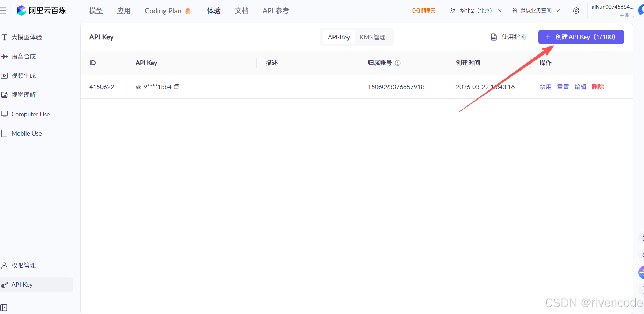Screen dimensions: 644x314
Task: Open the API 参考 menu
Action: (276, 11)
